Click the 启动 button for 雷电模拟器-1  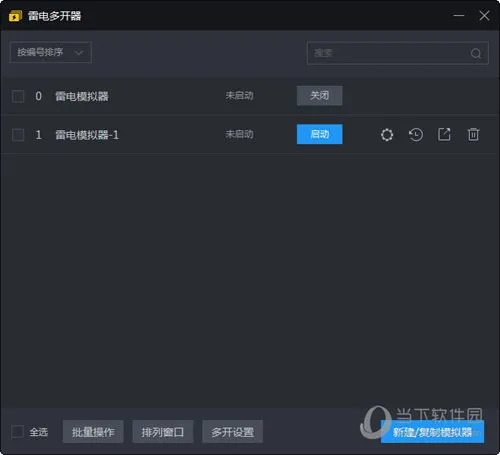pos(319,134)
